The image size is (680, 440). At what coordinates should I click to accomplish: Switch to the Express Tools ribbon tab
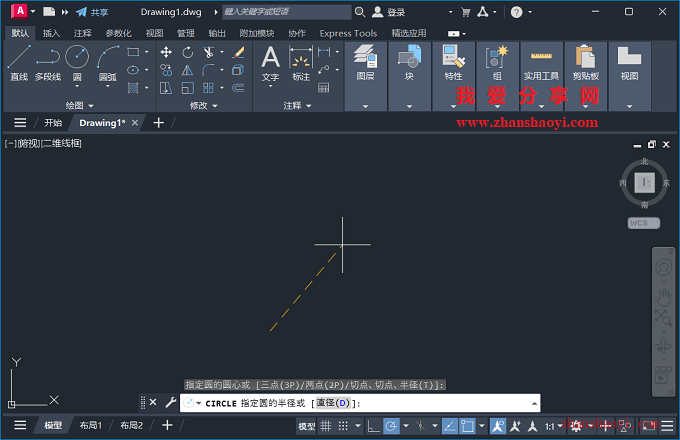[348, 33]
